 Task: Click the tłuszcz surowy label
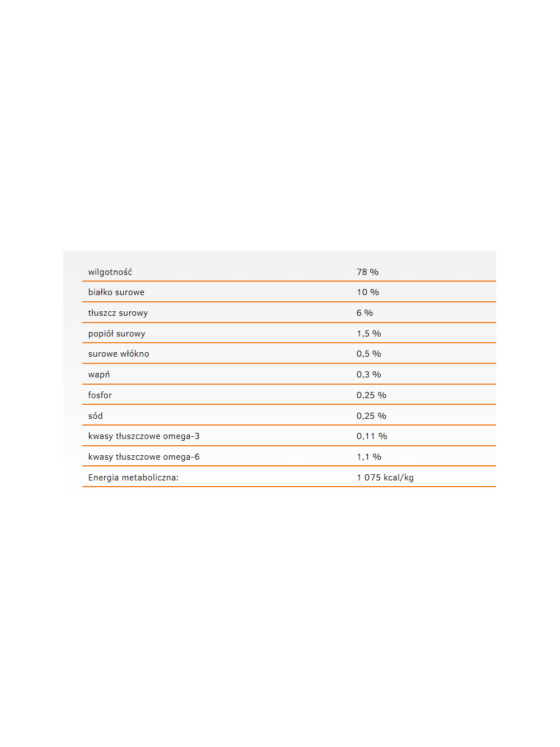point(118,313)
